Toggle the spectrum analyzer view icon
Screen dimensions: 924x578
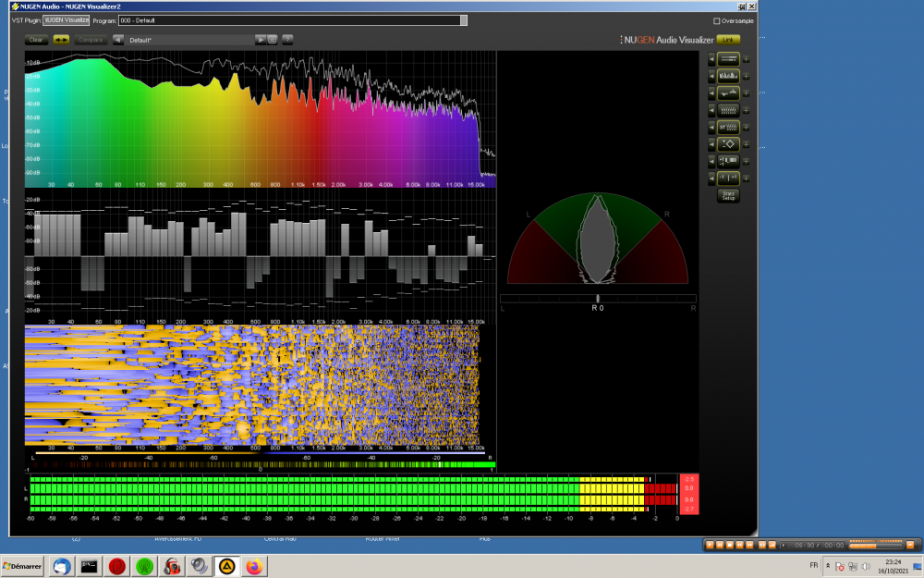pyautogui.click(x=728, y=76)
